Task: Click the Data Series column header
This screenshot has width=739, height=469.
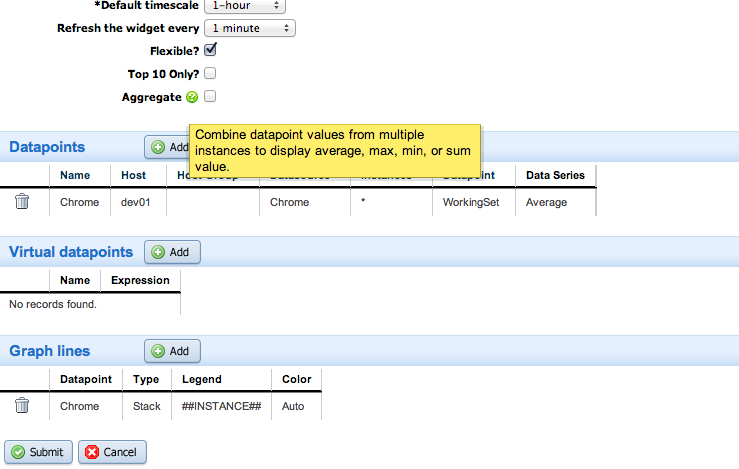Action: pos(555,175)
